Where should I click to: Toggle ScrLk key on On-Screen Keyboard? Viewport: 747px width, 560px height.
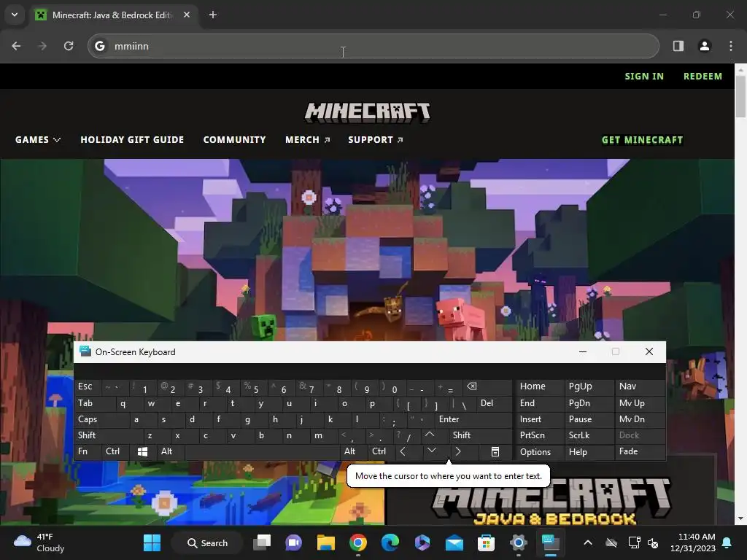tap(589, 435)
